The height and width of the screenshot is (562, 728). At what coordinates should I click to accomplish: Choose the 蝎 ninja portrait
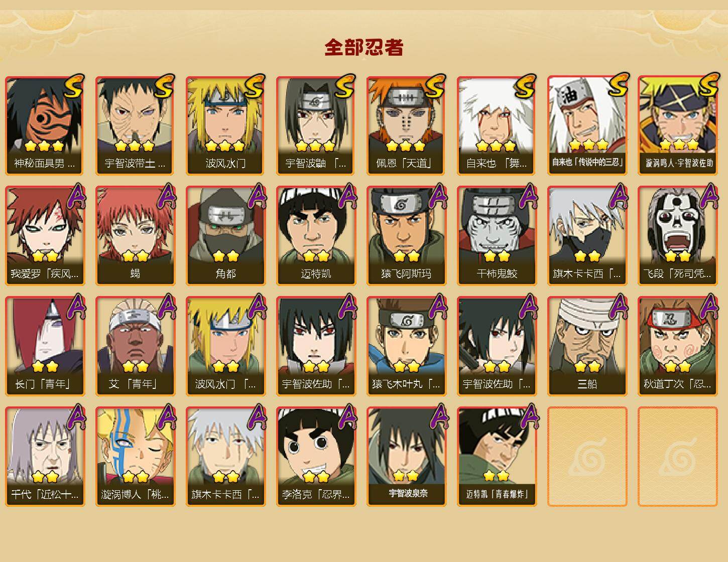tap(135, 236)
